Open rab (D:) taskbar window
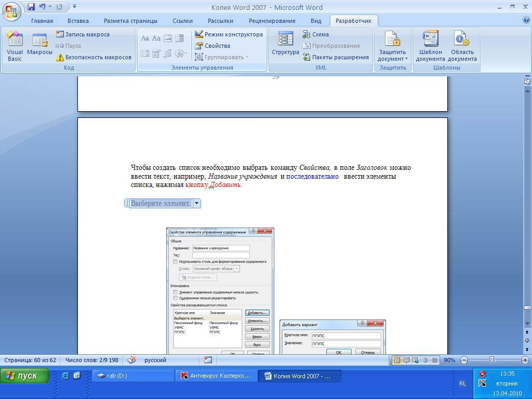 tap(134, 376)
